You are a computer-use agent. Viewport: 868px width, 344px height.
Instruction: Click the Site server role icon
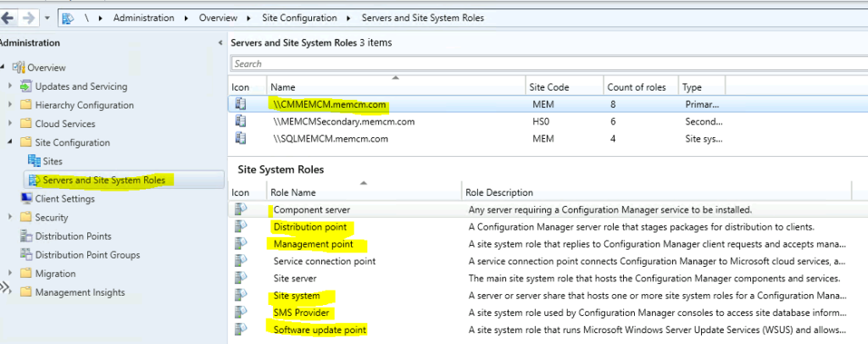(241, 278)
